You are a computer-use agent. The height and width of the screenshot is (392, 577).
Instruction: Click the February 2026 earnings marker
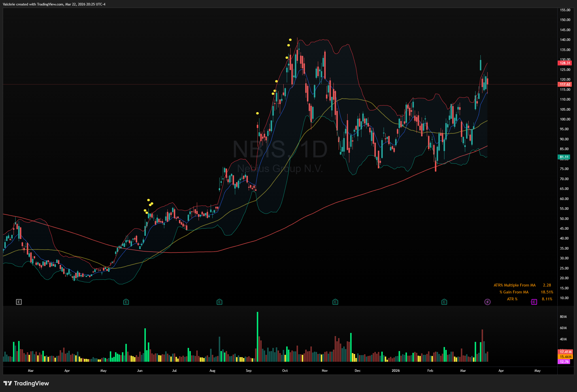(x=444, y=302)
